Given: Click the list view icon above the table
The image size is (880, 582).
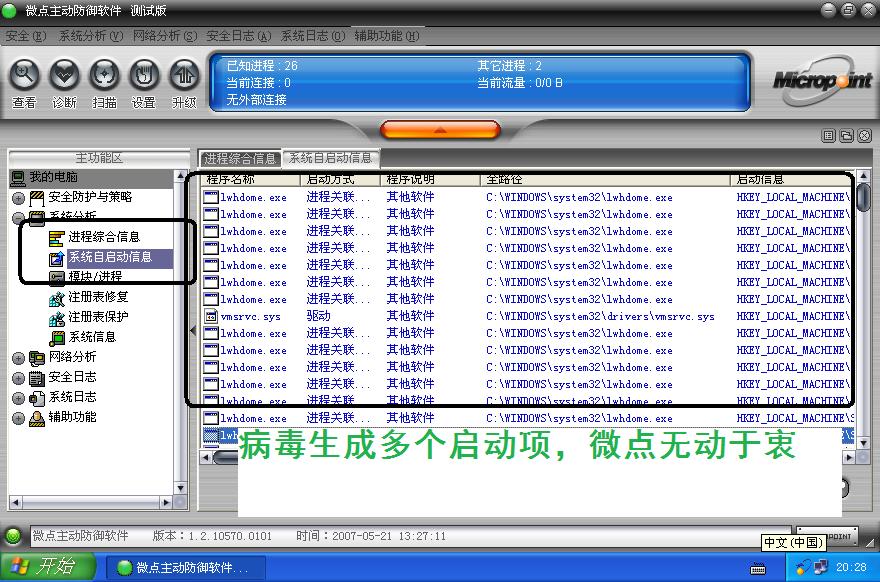Looking at the screenshot, I should click(829, 136).
